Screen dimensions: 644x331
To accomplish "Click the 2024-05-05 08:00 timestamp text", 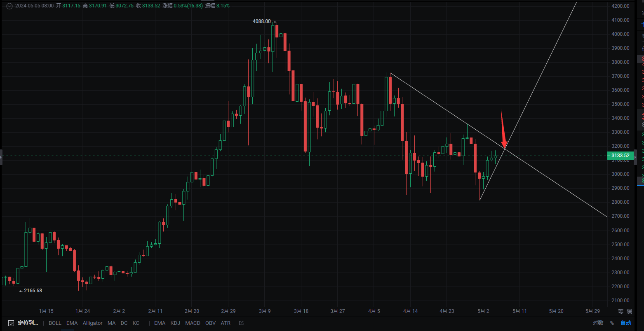I will point(34,6).
